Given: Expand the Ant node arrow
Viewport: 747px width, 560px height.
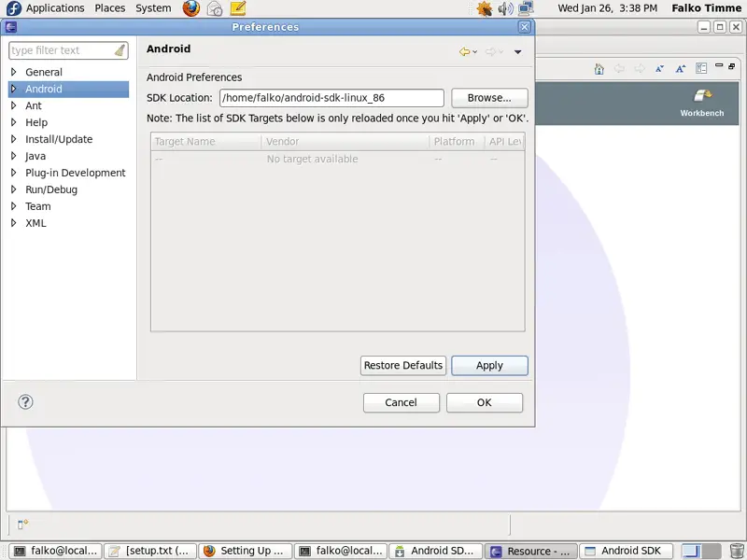Looking at the screenshot, I should click(14, 105).
